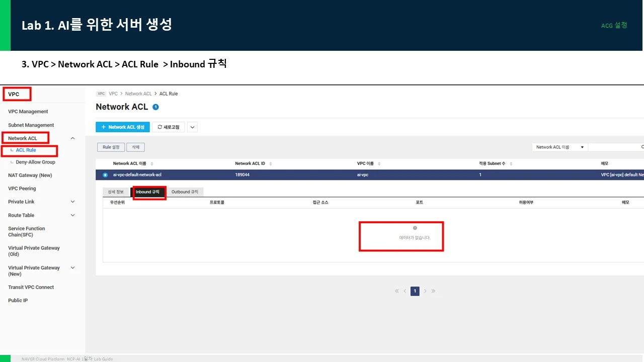The image size is (644, 362).
Task: Open the dropdown arrow next to 새로고침
Action: click(192, 127)
